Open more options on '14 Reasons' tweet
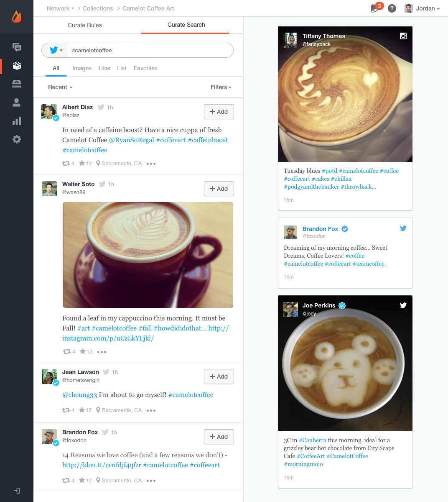Screen dimensions: 448x502 click(x=151, y=481)
